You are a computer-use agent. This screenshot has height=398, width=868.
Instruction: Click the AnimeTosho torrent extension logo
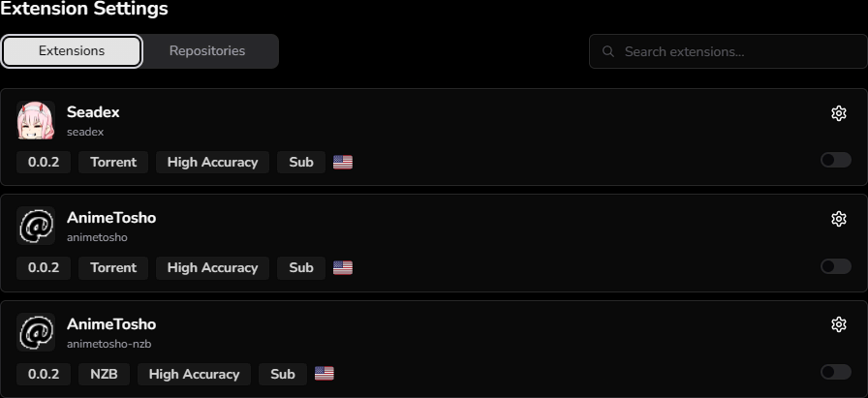[36, 227]
